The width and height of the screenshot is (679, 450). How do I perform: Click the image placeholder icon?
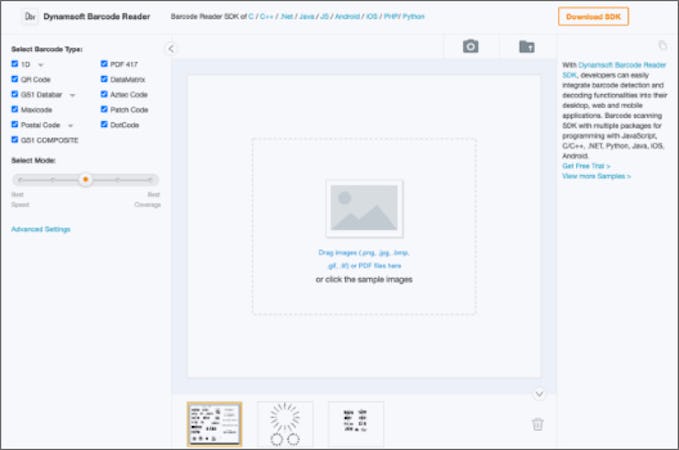pos(364,208)
